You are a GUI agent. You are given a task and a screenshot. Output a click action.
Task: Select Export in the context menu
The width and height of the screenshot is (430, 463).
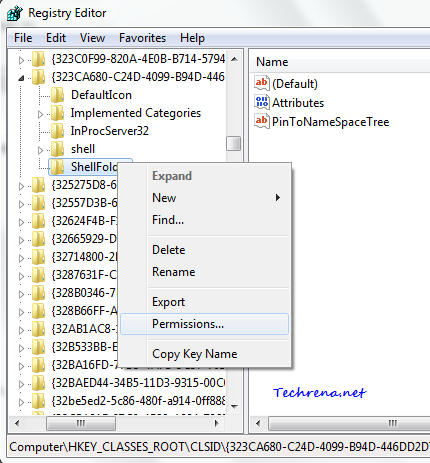[204, 302]
